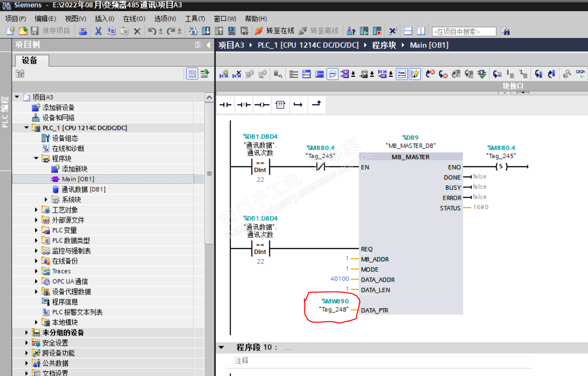Select the 设备 tab in project tree
The width and height of the screenshot is (588, 376).
click(30, 60)
